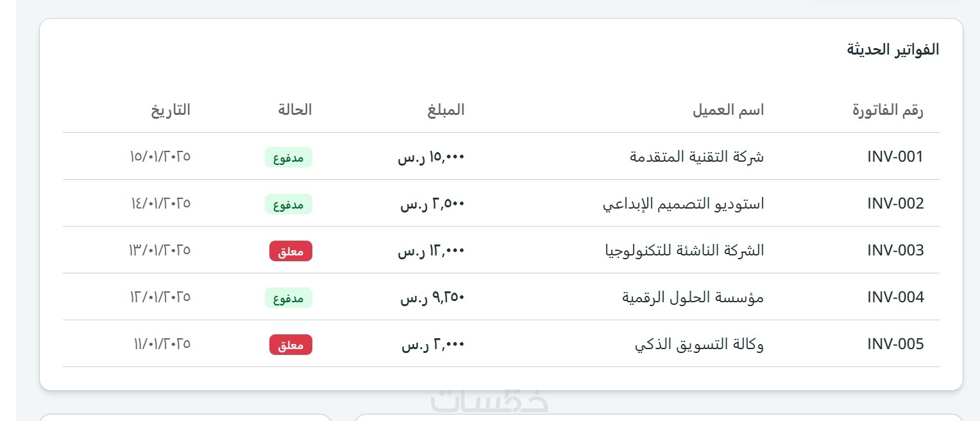Click invoice number INV-004
This screenshot has height=421, width=980.
click(895, 297)
